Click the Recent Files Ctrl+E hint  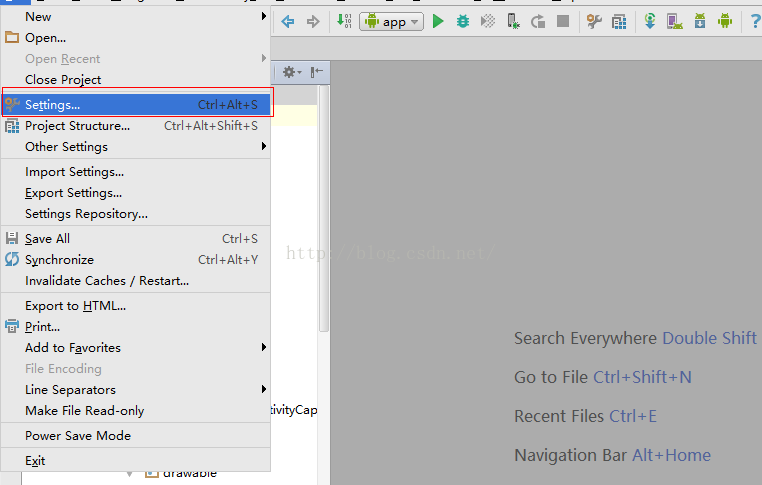coord(585,416)
